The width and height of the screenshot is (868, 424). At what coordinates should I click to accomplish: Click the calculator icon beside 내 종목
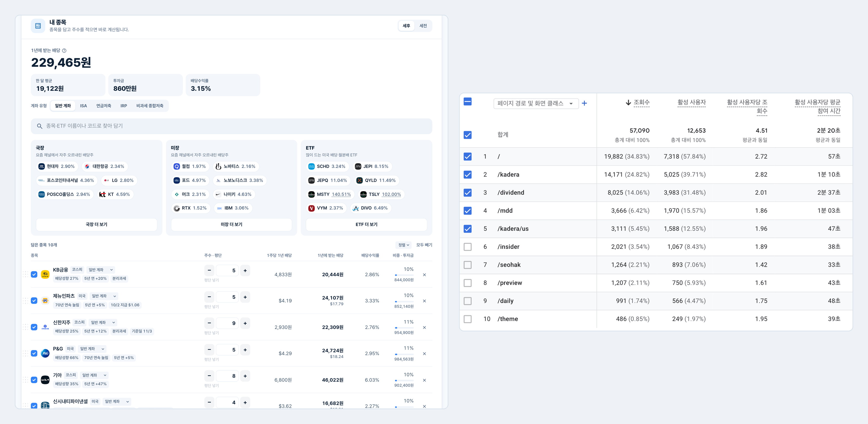38,26
